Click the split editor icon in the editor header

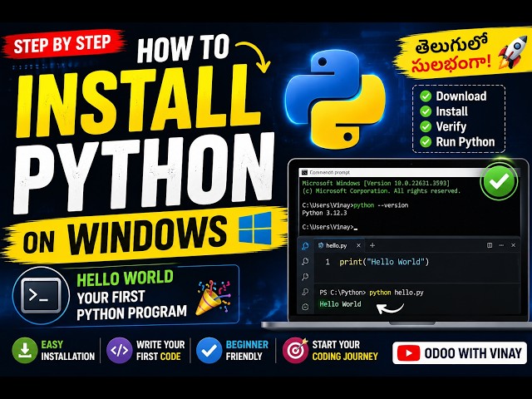490,245
